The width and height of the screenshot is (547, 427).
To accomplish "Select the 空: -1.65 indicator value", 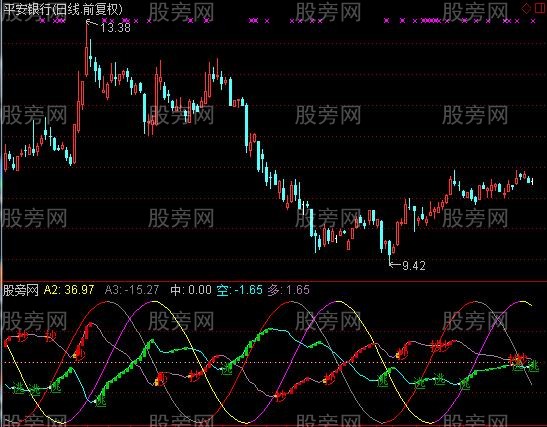I will (239, 290).
